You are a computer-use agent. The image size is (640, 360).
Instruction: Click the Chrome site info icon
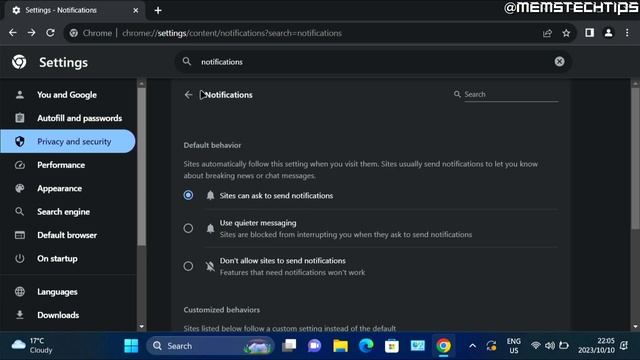click(x=73, y=33)
